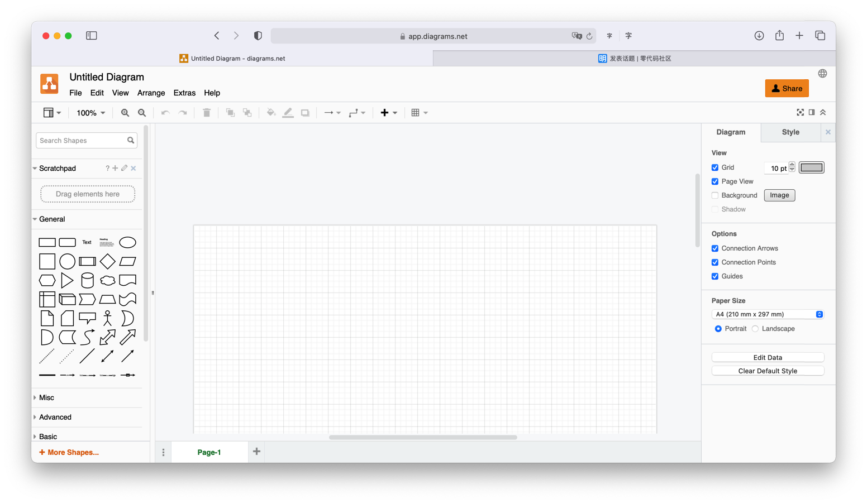
Task: Click the Clear Default Style button
Action: 768,371
